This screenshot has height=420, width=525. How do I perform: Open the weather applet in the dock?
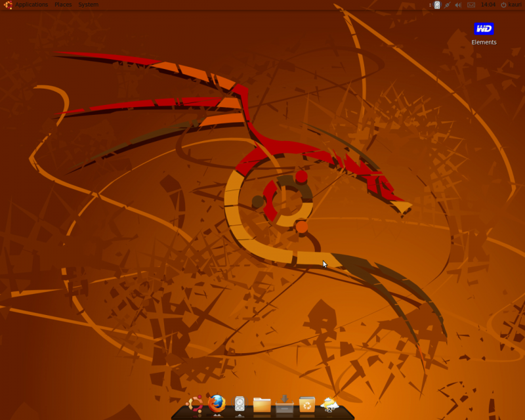(x=329, y=405)
